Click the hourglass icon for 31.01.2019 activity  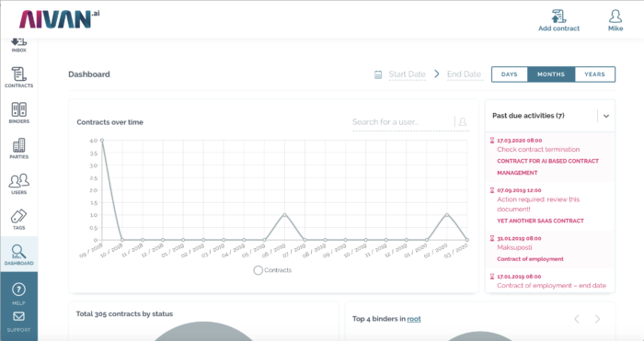(492, 238)
